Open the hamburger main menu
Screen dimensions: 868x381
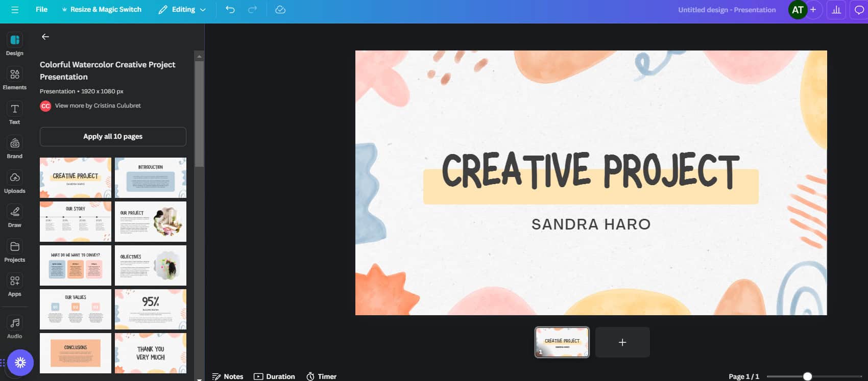[15, 10]
